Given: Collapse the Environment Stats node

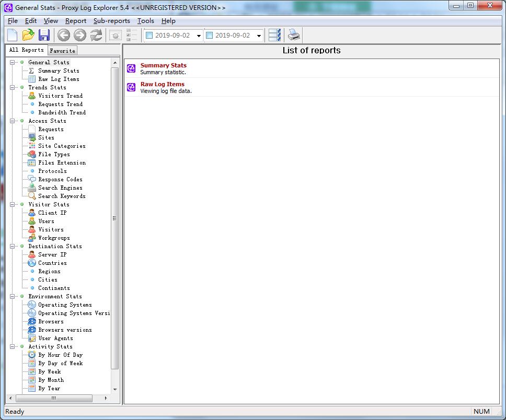Looking at the screenshot, I should 12,296.
